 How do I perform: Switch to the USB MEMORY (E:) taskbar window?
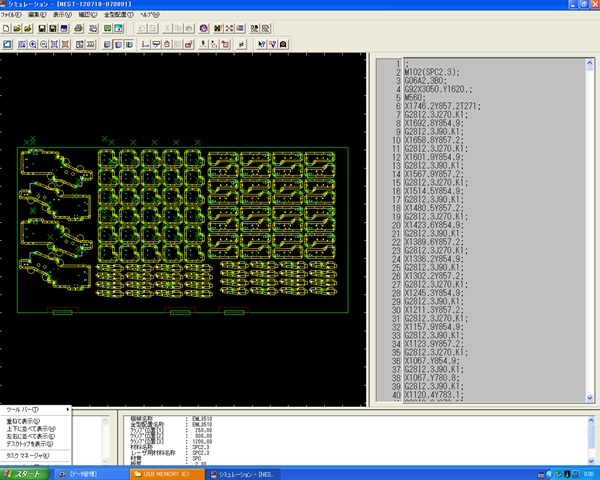point(167,474)
